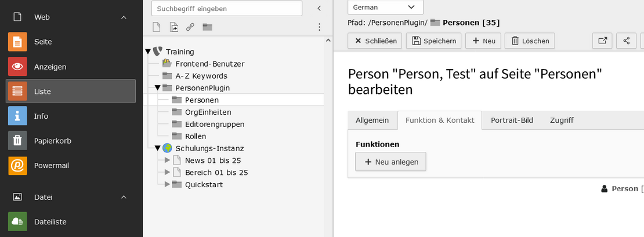Image resolution: width=644 pixels, height=237 pixels.
Task: Collapse the Web module group
Action: (x=124, y=17)
